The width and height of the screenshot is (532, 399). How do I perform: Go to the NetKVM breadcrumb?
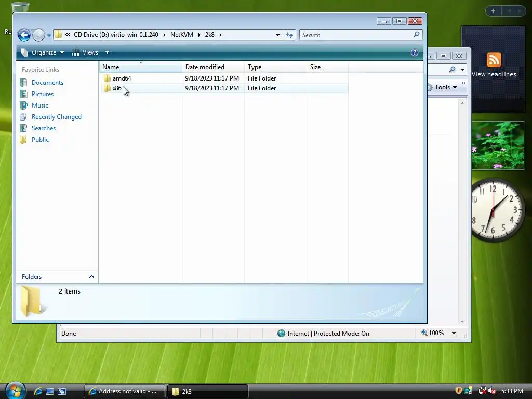click(181, 35)
